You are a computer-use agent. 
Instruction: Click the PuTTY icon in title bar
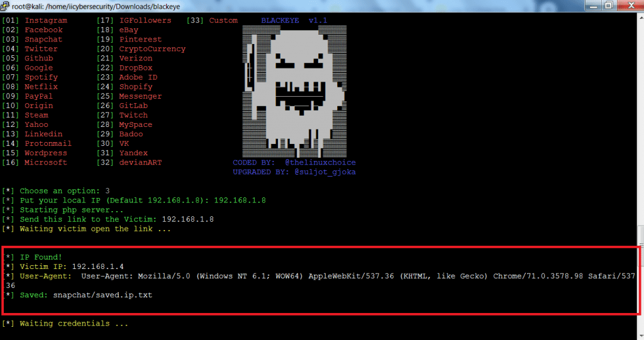[x=4, y=6]
